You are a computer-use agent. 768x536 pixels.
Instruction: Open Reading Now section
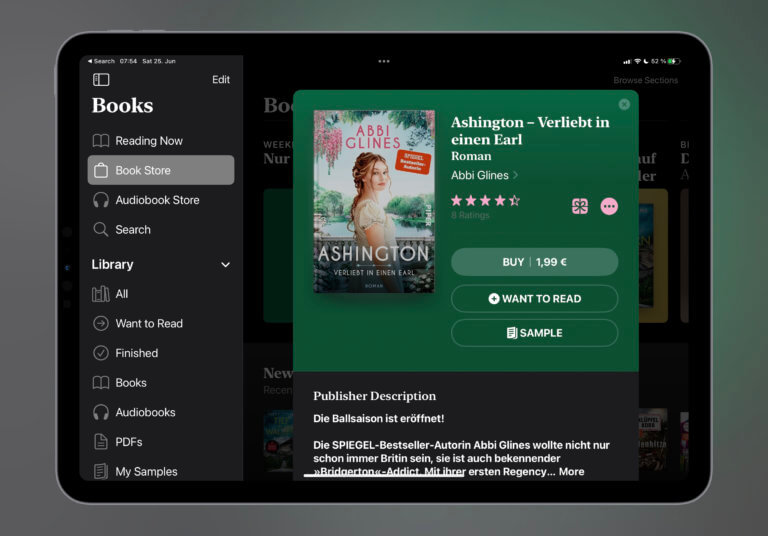pos(161,141)
